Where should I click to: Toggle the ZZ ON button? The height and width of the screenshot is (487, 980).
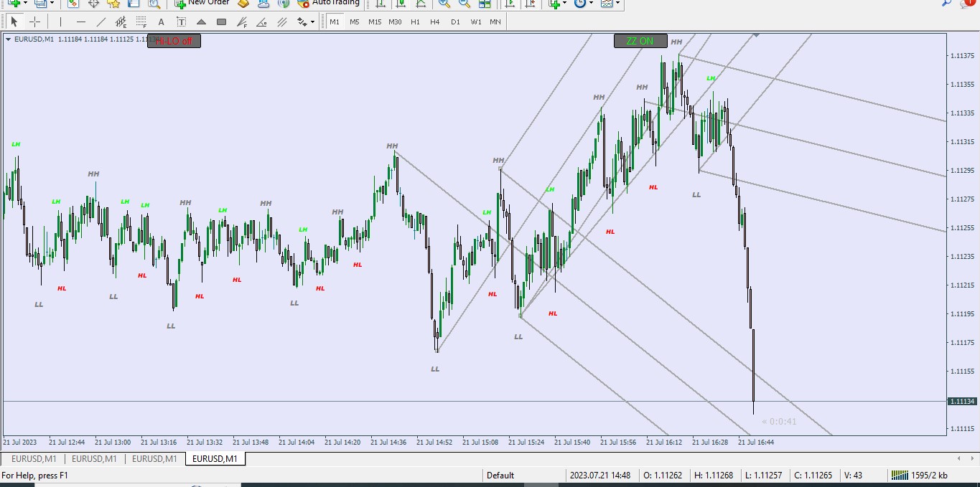pos(640,41)
